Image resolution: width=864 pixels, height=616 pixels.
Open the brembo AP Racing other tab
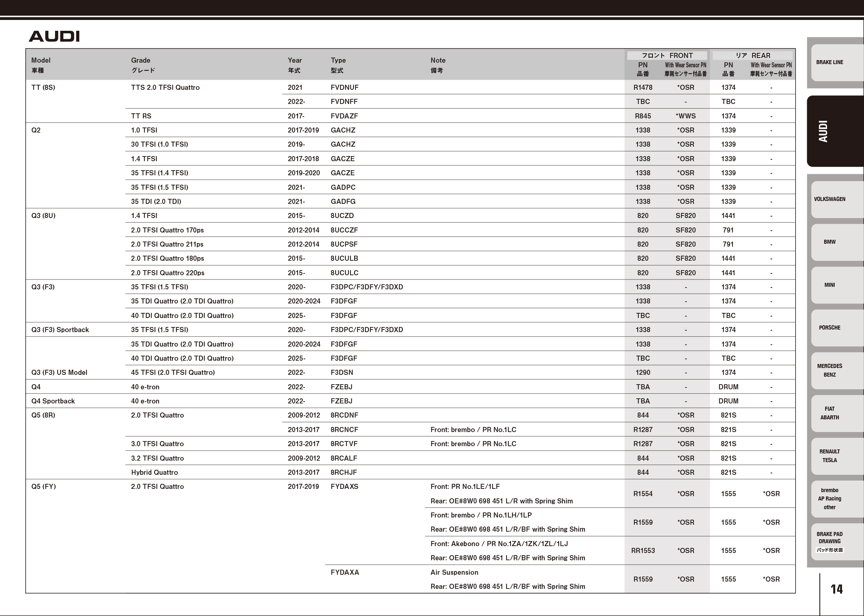(837, 499)
